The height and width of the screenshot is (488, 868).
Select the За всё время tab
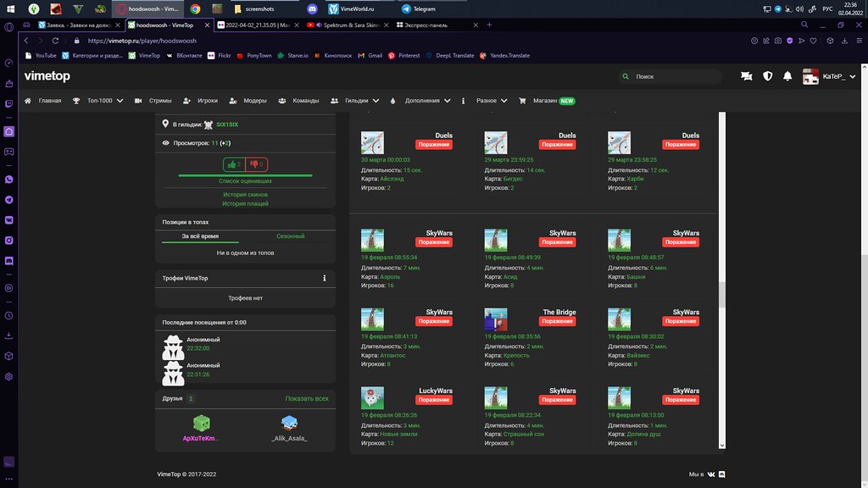pos(200,236)
